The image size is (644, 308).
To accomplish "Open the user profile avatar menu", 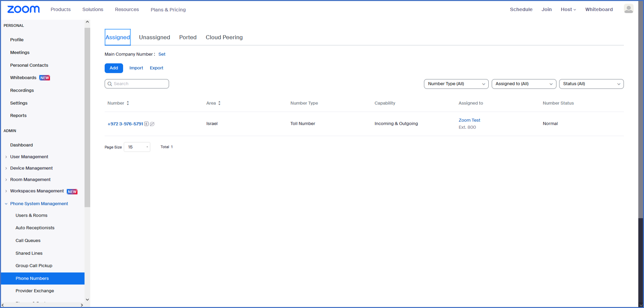I will 629,9.
